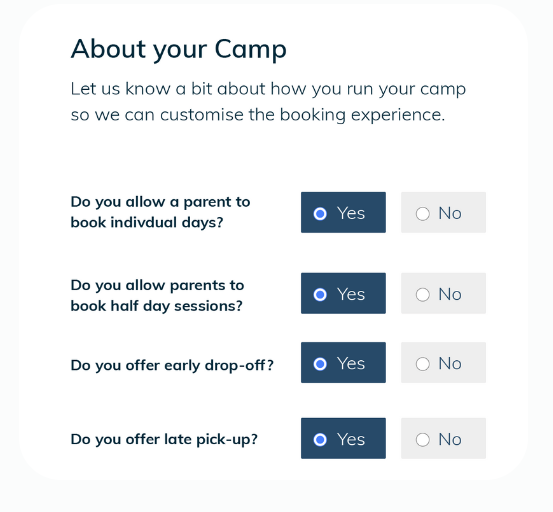The width and height of the screenshot is (553, 512).
Task: Select Yes for half day sessions
Action: 343,293
